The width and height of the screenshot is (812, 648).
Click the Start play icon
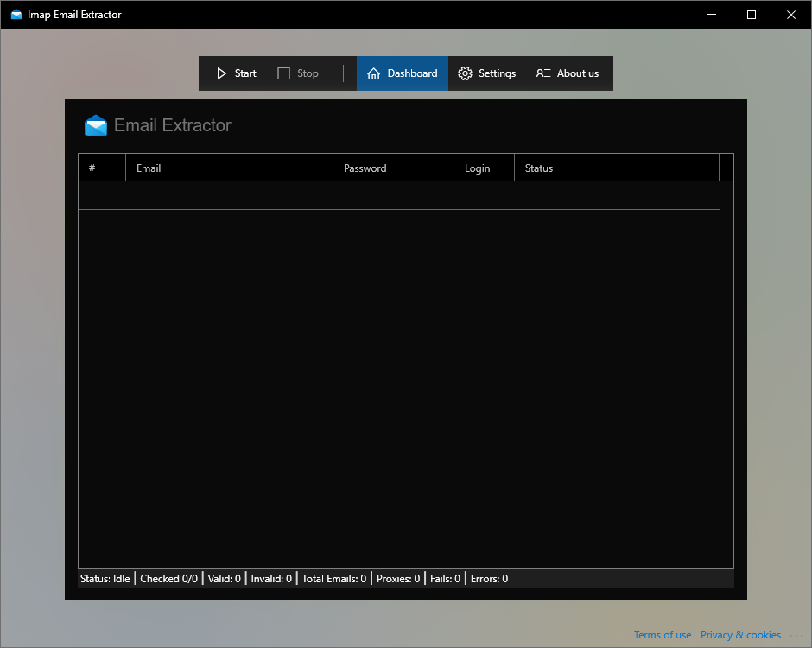tap(222, 73)
